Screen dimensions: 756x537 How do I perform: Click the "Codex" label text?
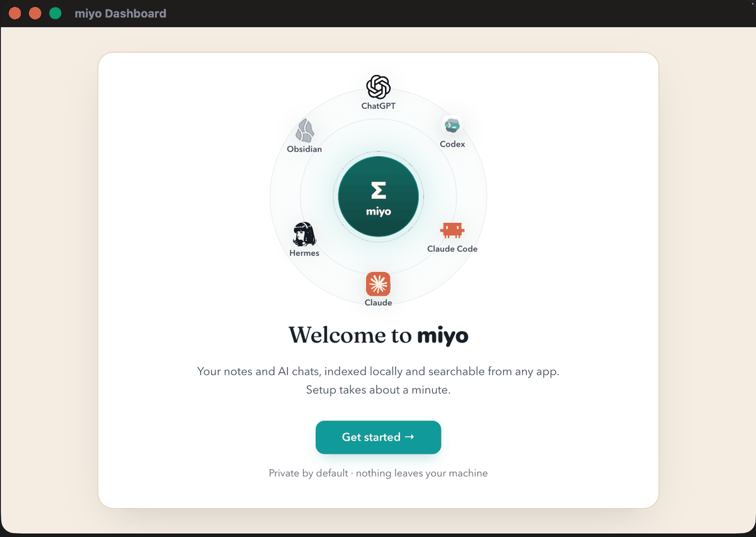click(452, 144)
